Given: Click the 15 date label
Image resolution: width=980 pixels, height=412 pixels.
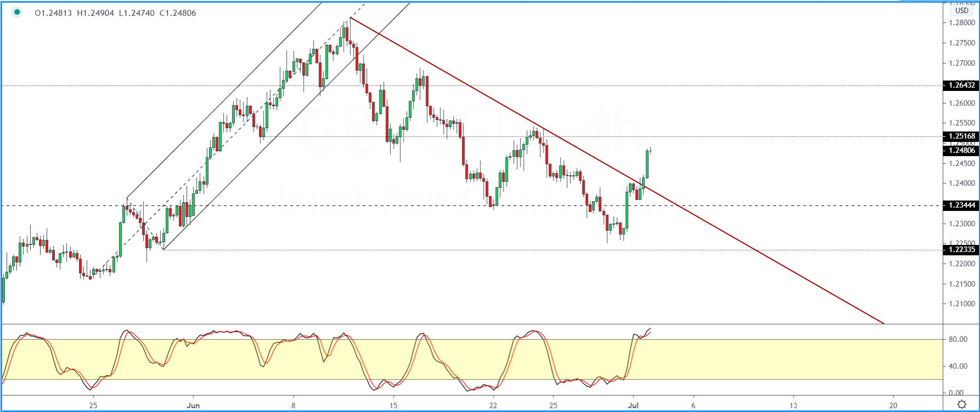Looking at the screenshot, I should (393, 405).
